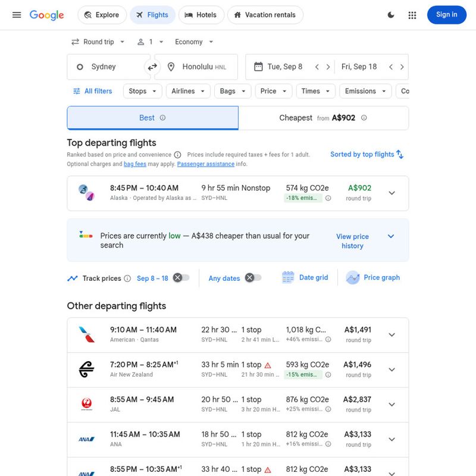Click the sort arrows icon
Viewport: 476px width, 476px height.
[x=400, y=154]
